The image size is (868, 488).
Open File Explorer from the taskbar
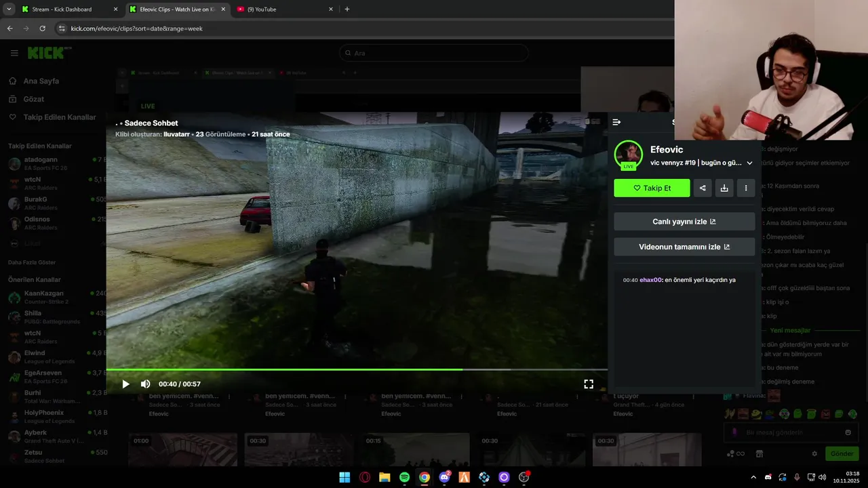[384, 477]
